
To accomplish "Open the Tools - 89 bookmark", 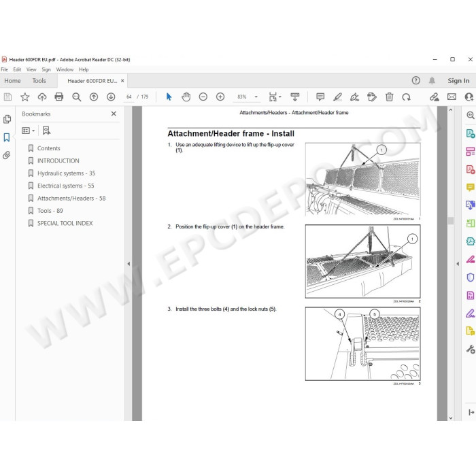I will pos(50,211).
